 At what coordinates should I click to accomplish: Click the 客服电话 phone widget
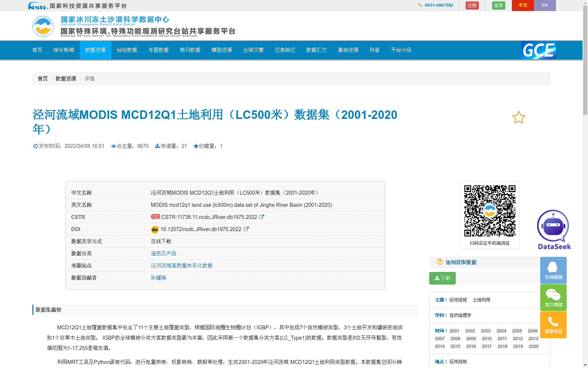[553, 325]
